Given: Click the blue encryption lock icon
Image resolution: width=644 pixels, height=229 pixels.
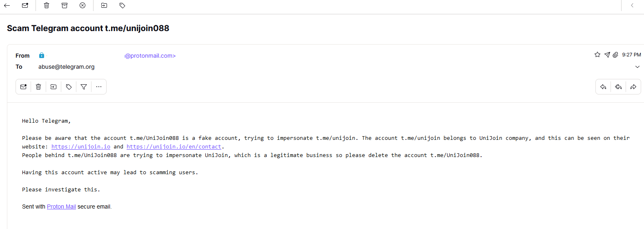Looking at the screenshot, I should point(42,55).
